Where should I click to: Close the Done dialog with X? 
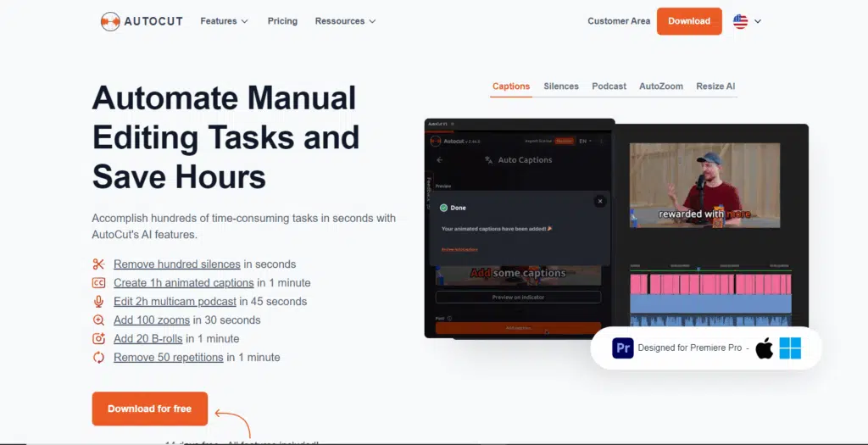coord(600,202)
